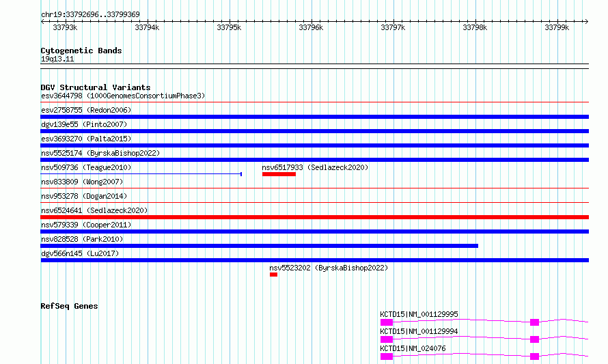Click the nsv509736 (Teague2010) label
Viewport: 608px width, 364px height.
coord(86,167)
